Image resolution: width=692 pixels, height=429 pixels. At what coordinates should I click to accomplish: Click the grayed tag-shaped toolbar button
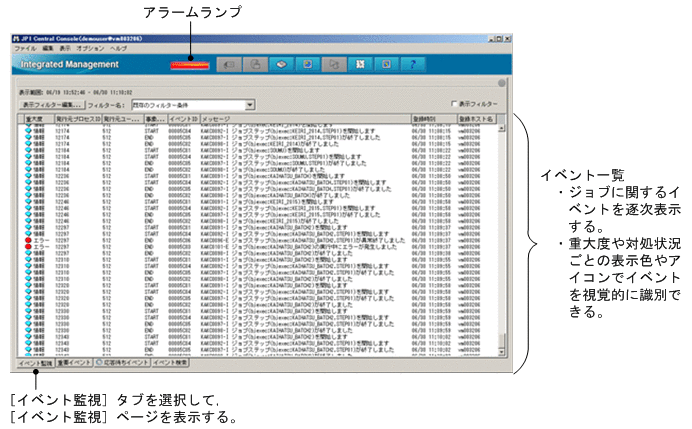tap(229, 64)
